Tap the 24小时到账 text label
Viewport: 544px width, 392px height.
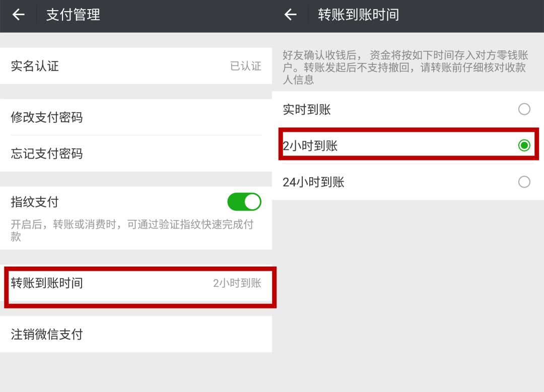click(x=313, y=182)
